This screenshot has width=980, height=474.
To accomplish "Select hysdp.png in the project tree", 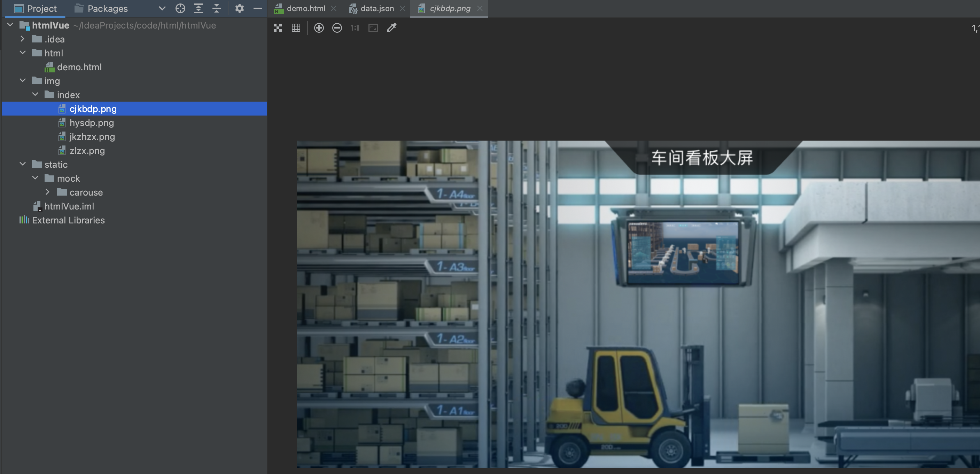I will (x=91, y=123).
